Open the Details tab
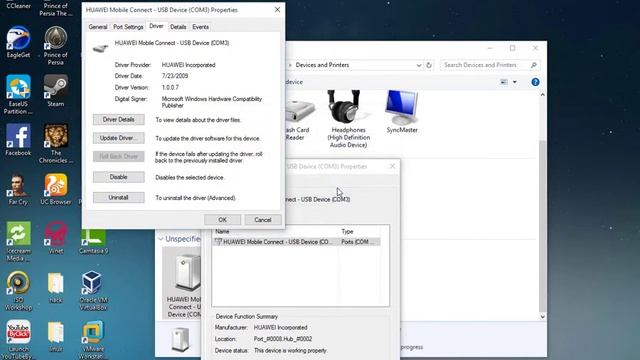 (178, 27)
